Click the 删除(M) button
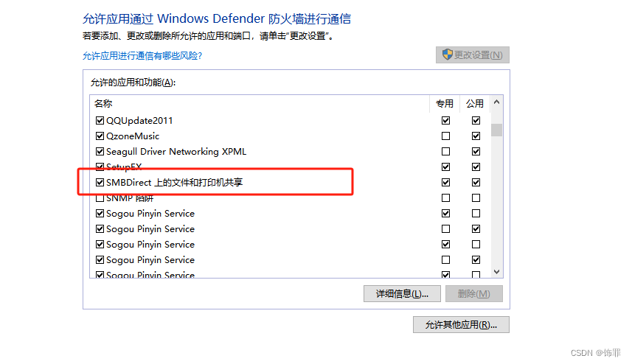 (x=474, y=293)
